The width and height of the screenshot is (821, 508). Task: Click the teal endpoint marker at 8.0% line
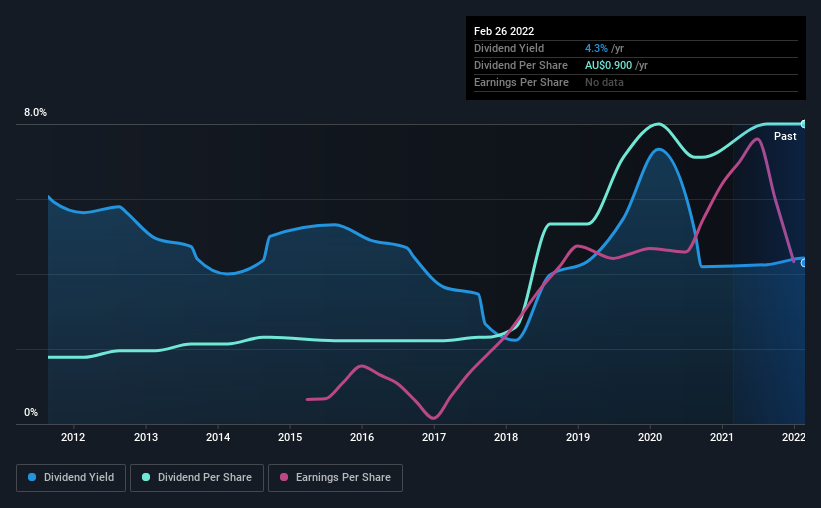[x=804, y=124]
